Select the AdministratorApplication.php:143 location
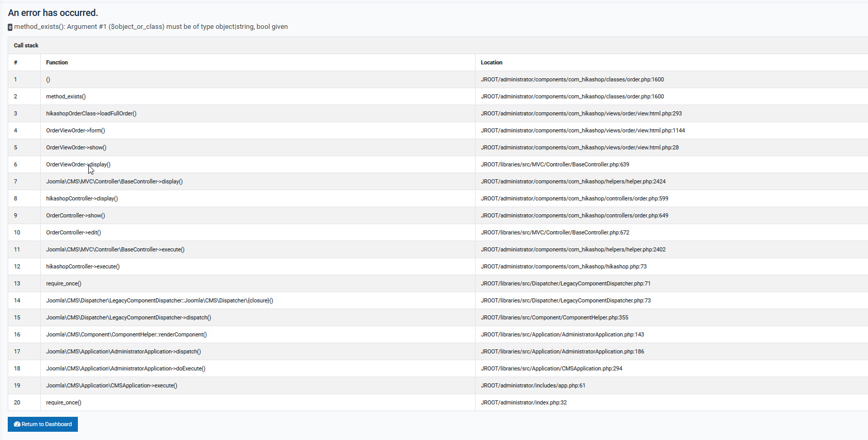The height and width of the screenshot is (440, 868). [x=563, y=334]
